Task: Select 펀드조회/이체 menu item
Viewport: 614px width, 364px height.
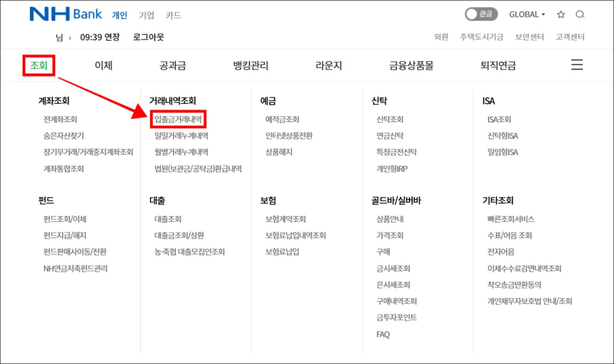Action: [x=65, y=219]
